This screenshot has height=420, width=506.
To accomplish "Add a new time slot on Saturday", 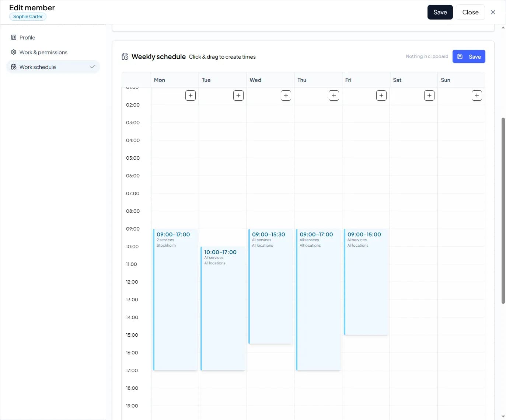I will (429, 95).
